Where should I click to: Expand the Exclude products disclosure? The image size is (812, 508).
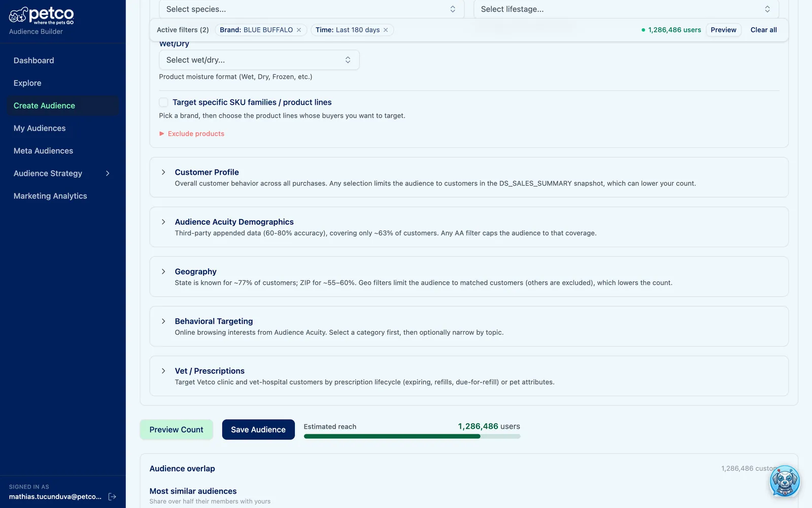[192, 134]
